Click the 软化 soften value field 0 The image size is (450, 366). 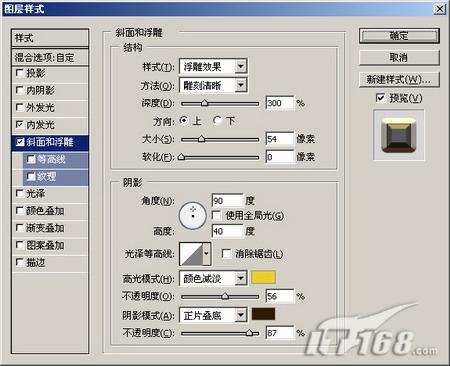click(x=280, y=157)
